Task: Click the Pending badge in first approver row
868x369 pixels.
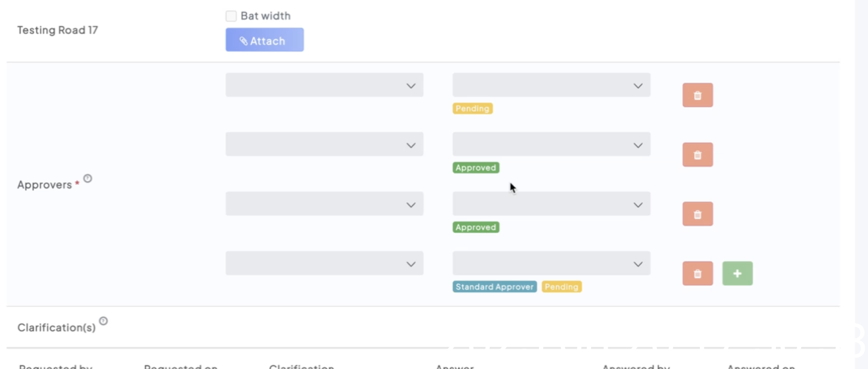Action: 472,108
